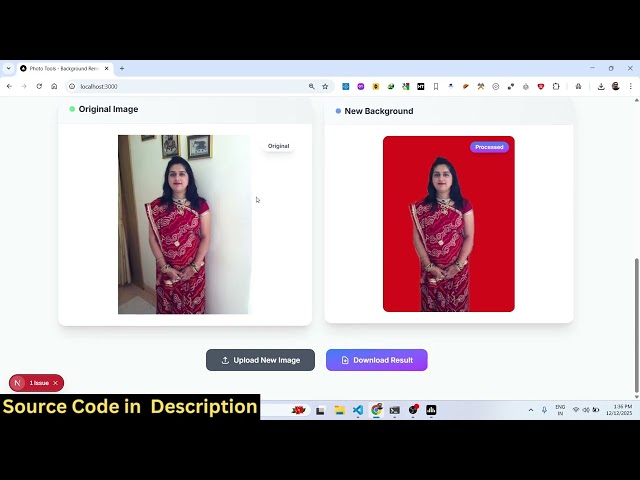Open the purple circle extension icon

click(x=361, y=86)
